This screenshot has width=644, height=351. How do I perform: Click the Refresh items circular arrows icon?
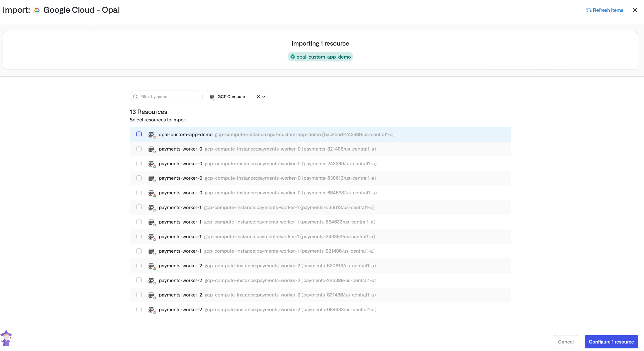[x=589, y=10]
